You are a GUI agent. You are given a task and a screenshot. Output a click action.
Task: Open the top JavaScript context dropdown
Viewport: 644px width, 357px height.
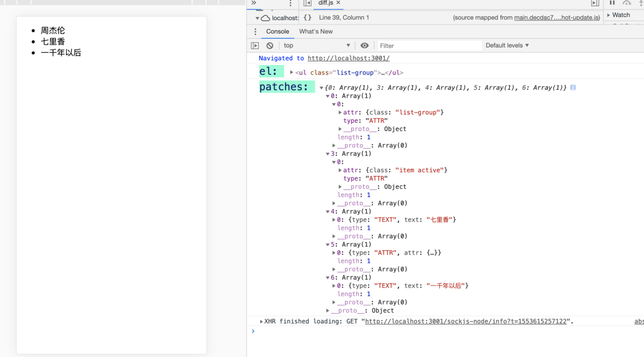point(317,46)
